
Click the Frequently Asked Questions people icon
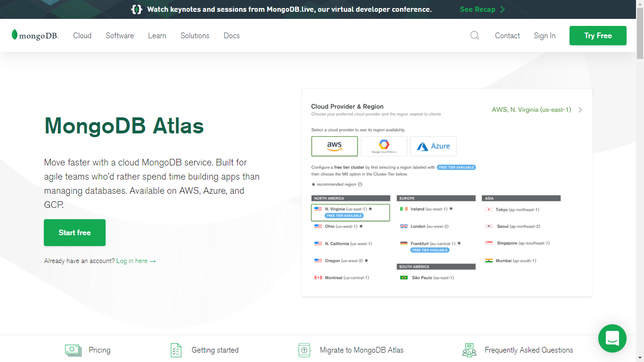(x=469, y=350)
